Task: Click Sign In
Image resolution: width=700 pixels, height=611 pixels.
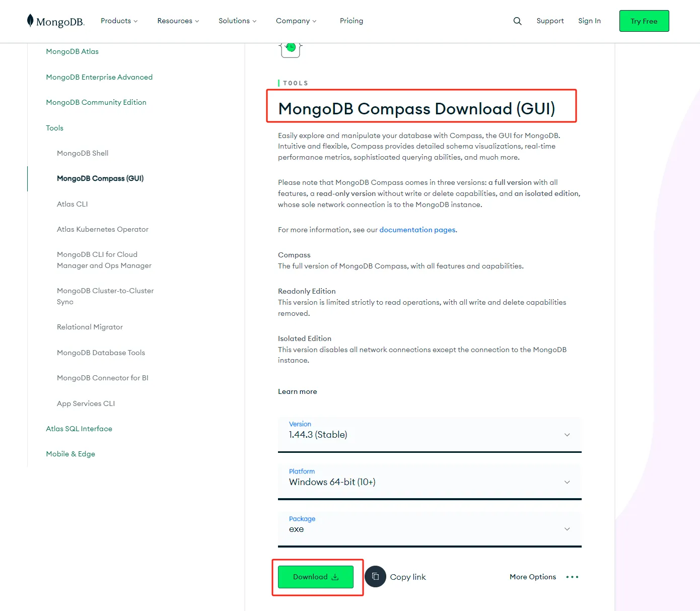Action: click(x=589, y=21)
